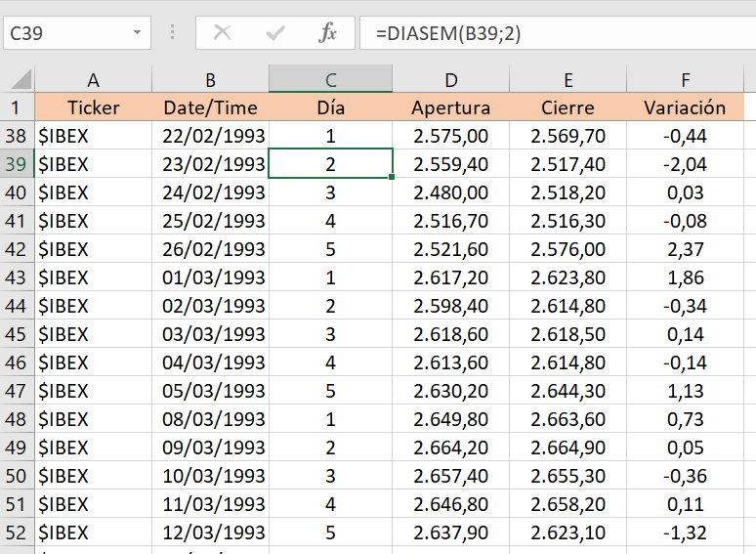Select column C header
Image resolution: width=756 pixels, height=554 pixels.
(331, 80)
